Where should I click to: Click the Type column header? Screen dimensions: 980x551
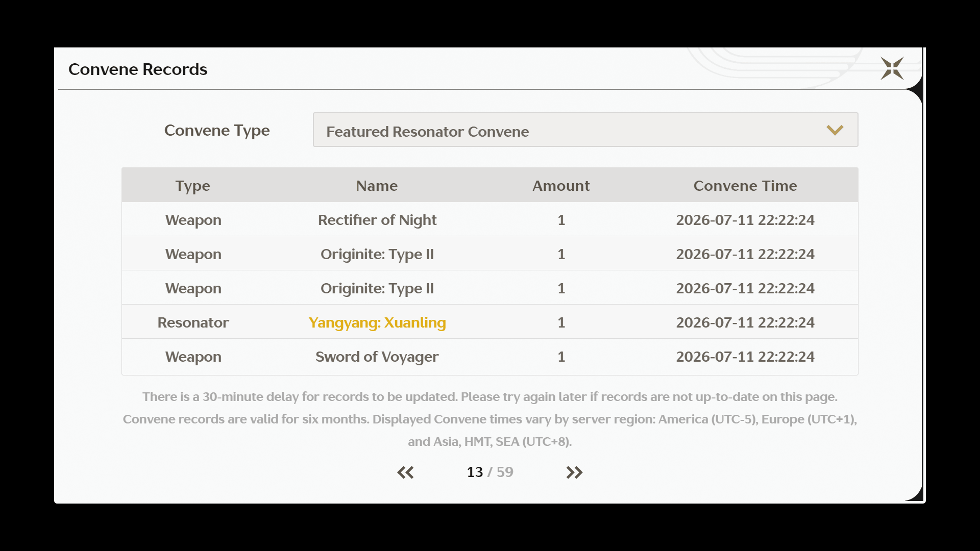click(193, 186)
